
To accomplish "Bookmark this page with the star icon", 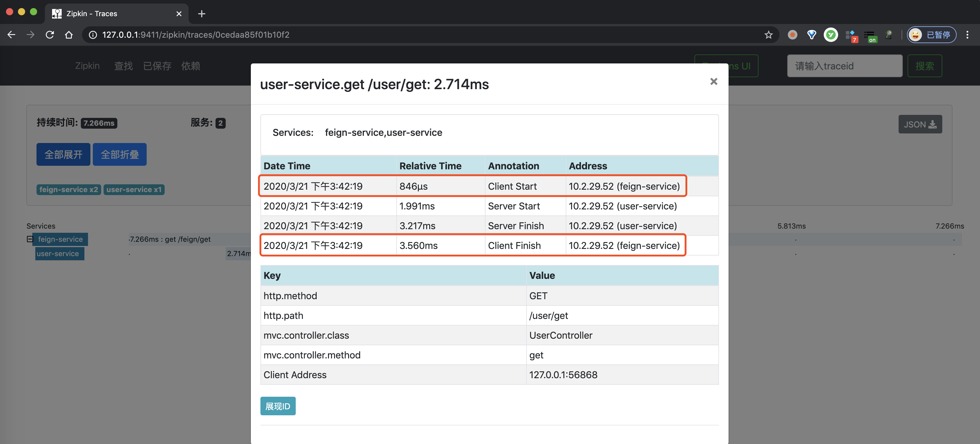I will tap(768, 35).
